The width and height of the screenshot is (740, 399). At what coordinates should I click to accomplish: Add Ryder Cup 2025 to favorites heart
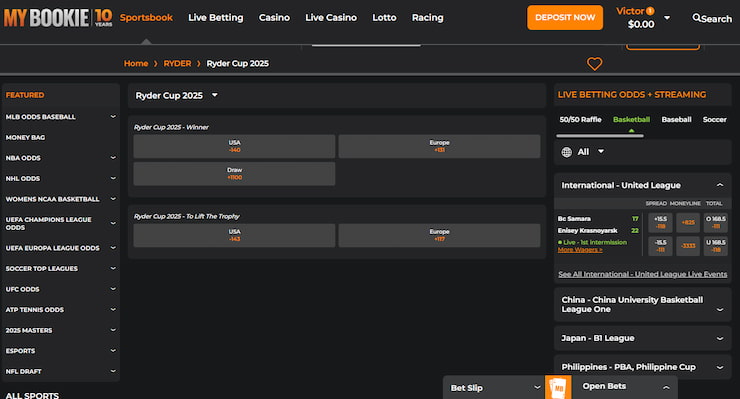pyautogui.click(x=594, y=64)
